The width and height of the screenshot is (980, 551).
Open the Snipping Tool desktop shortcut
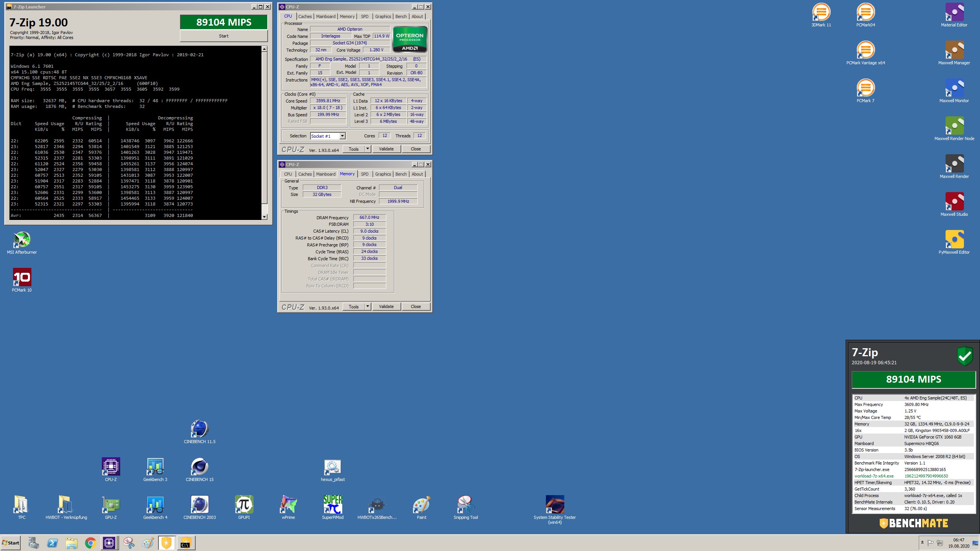466,508
